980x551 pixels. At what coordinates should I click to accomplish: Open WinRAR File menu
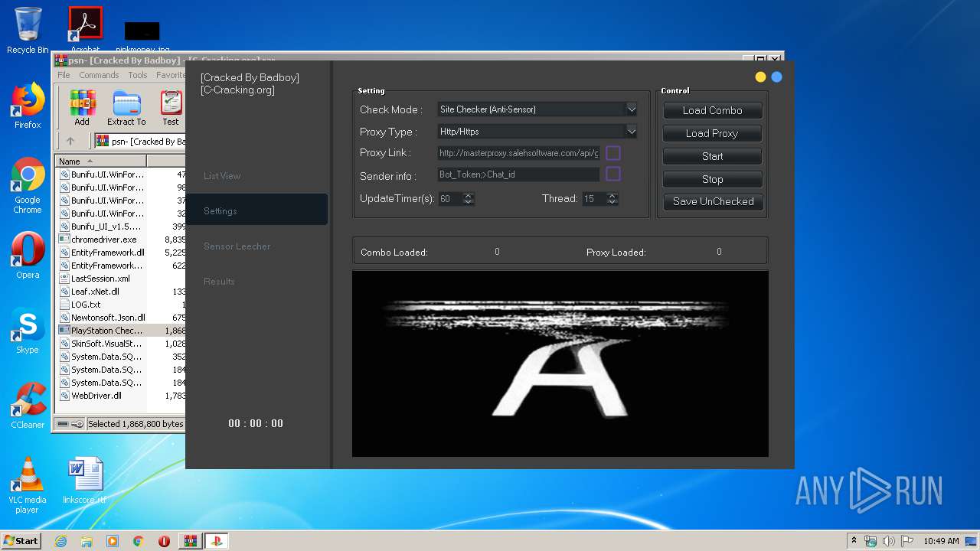(64, 75)
